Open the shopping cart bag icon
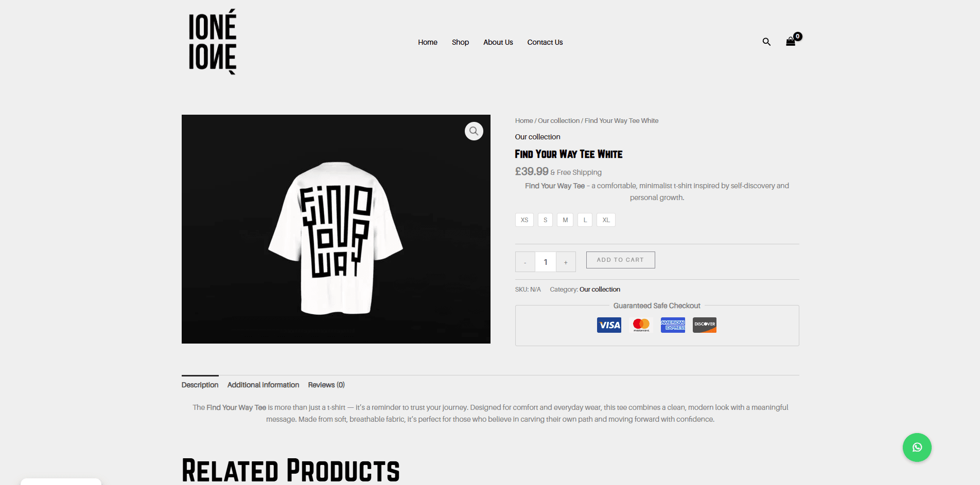The height and width of the screenshot is (485, 980). 791,42
